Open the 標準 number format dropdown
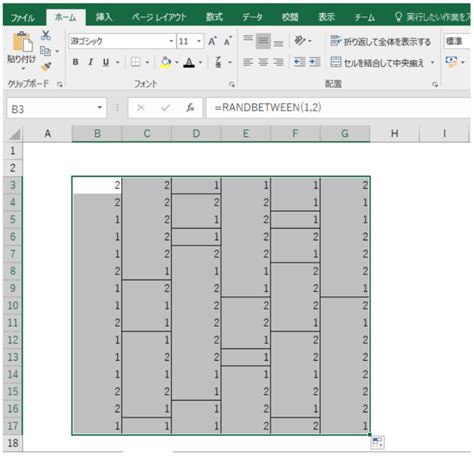The width and height of the screenshot is (474, 456). (x=458, y=41)
